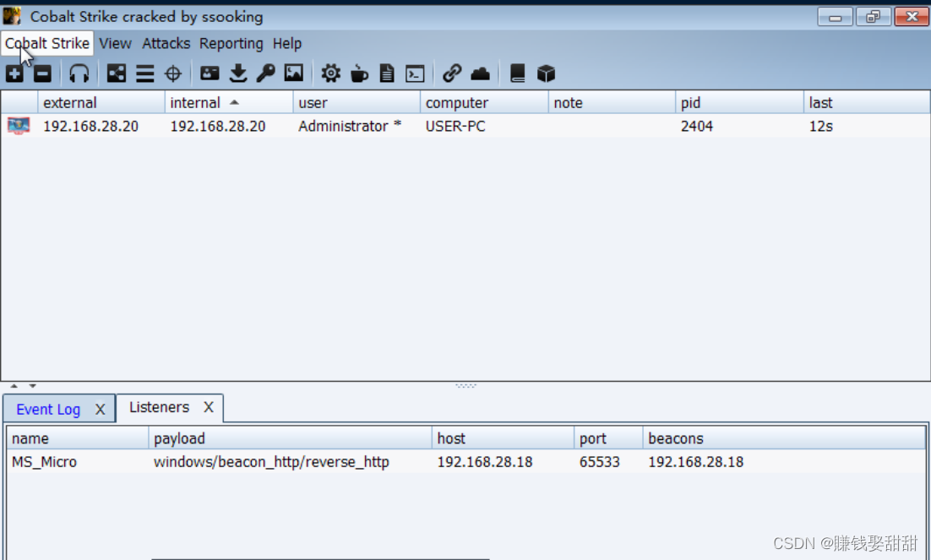Open Listeners via the headphones icon

click(x=79, y=73)
